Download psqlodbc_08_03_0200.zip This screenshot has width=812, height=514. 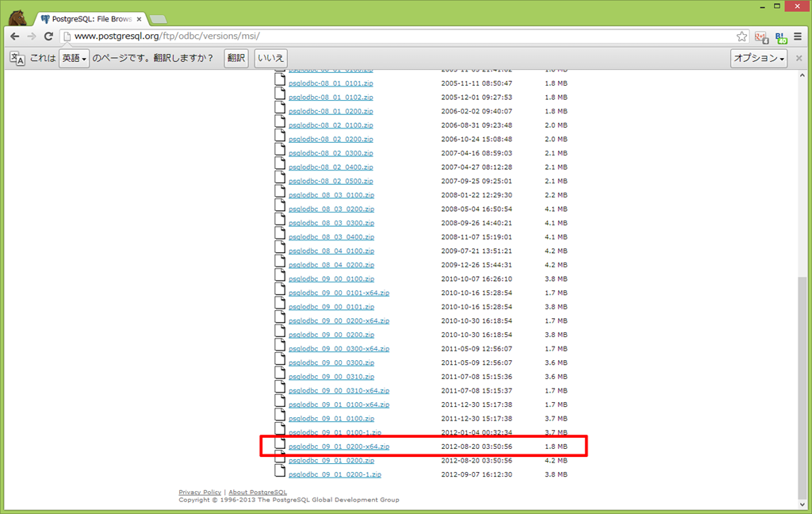pos(331,209)
